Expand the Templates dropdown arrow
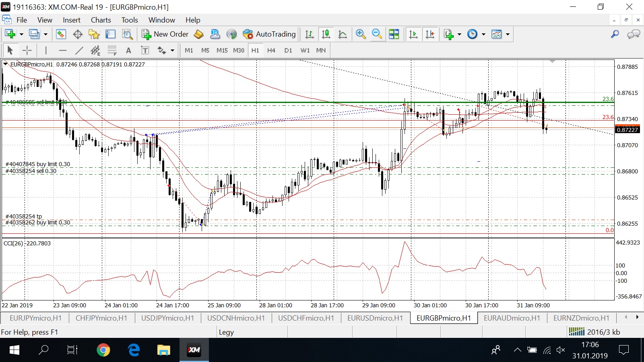The width and height of the screenshot is (644, 362). tap(508, 34)
